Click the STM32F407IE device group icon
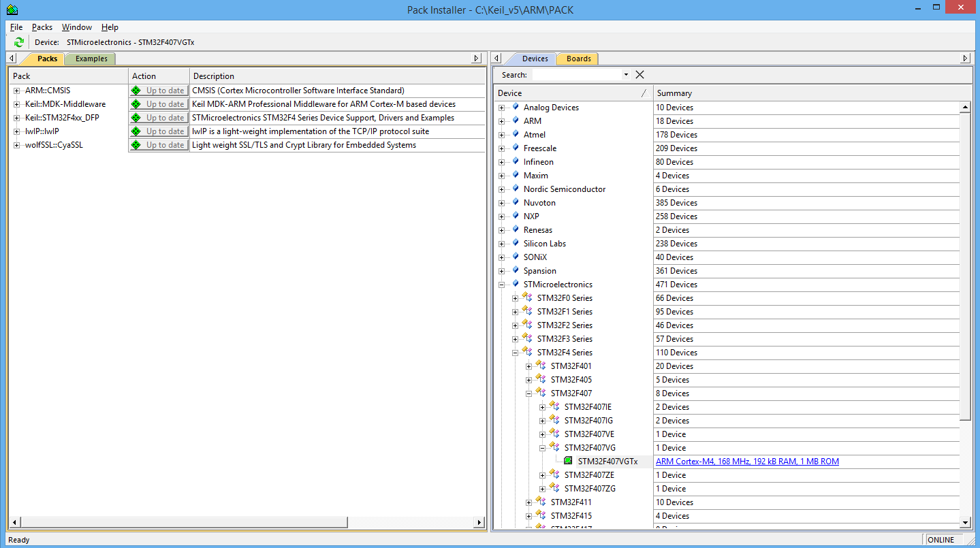The height and width of the screenshot is (548, 980). (x=554, y=406)
